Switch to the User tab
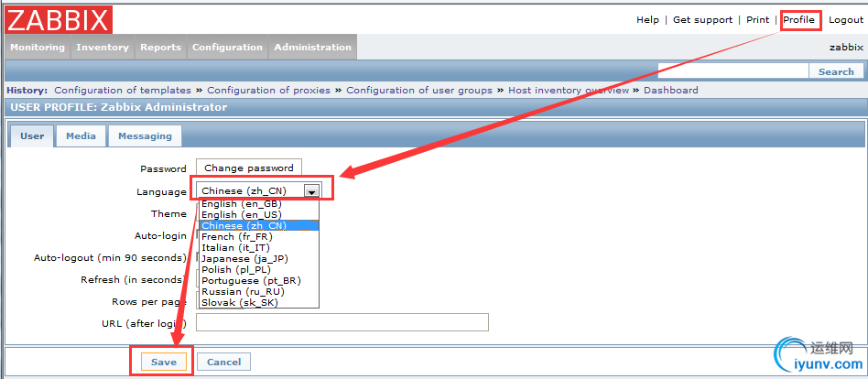Image resolution: width=868 pixels, height=379 pixels. [32, 136]
